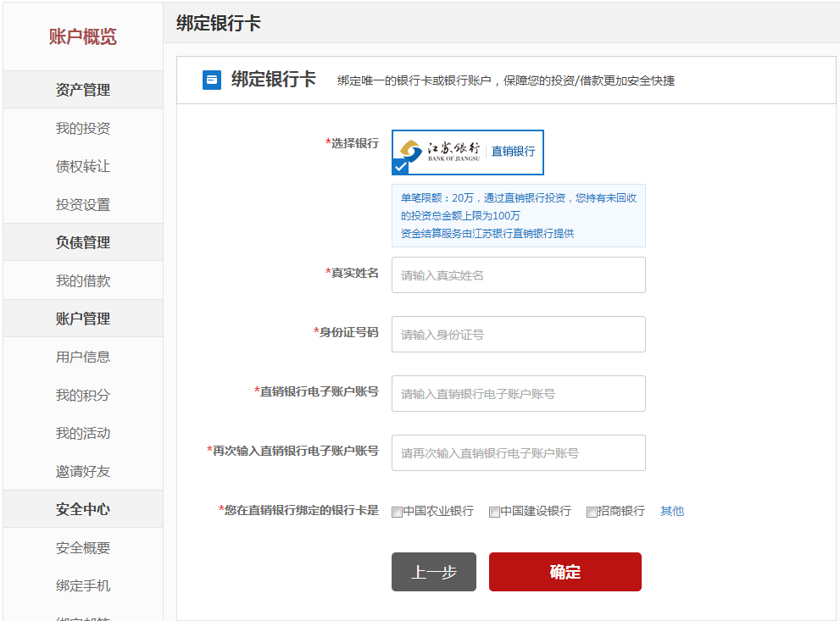Viewport: 840px width, 621px height.
Task: Tick the 招商银行 checkbox
Action: point(592,512)
